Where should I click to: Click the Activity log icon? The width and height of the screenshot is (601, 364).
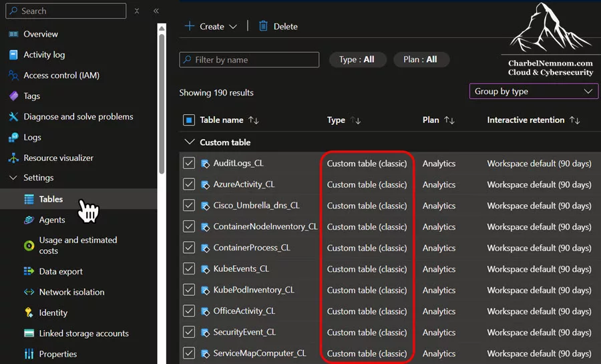13,55
